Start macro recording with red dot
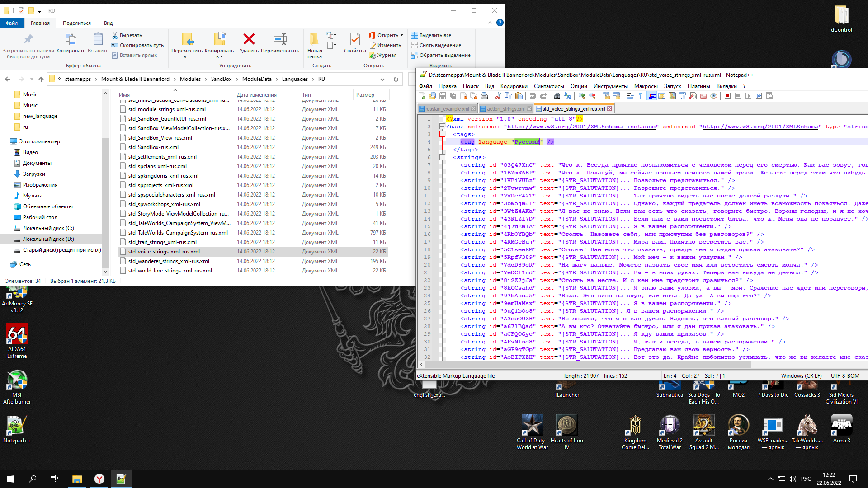 coord(727,96)
